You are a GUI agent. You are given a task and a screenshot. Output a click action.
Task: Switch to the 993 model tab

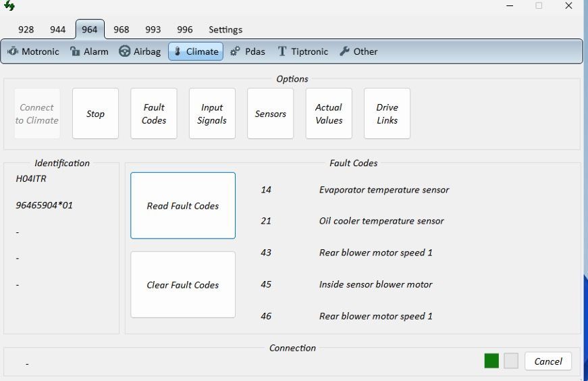point(153,30)
